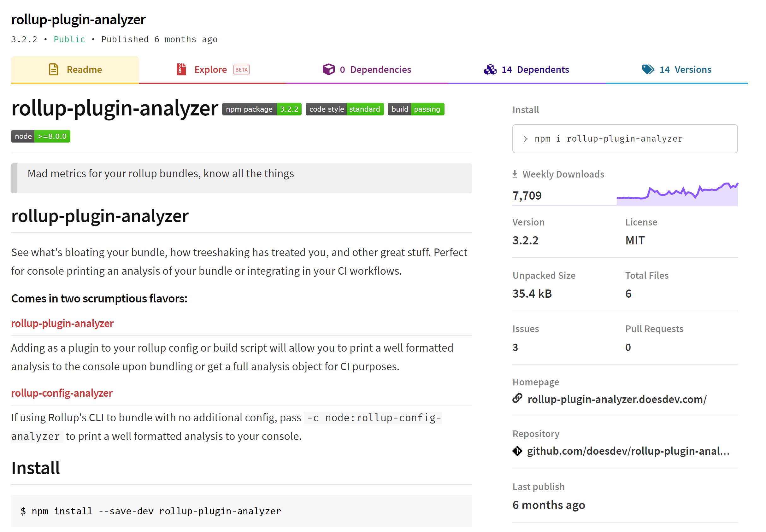Click the homepage link chain icon

517,398
